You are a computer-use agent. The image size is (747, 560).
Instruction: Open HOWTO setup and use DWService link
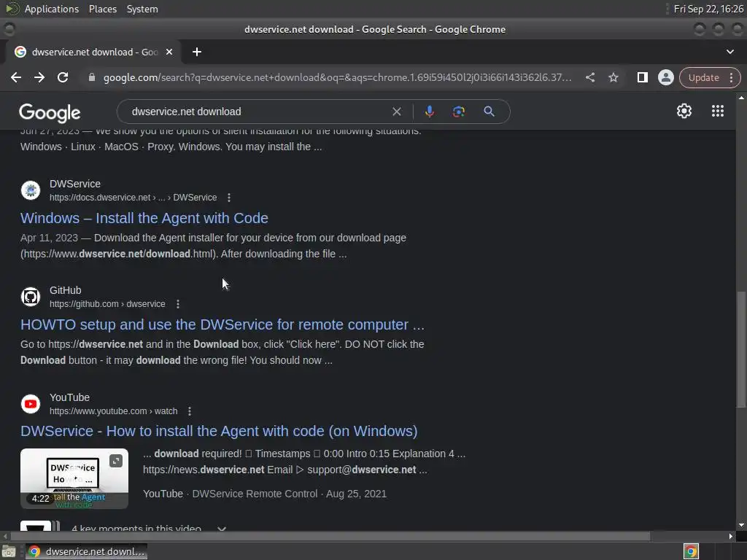(x=222, y=324)
